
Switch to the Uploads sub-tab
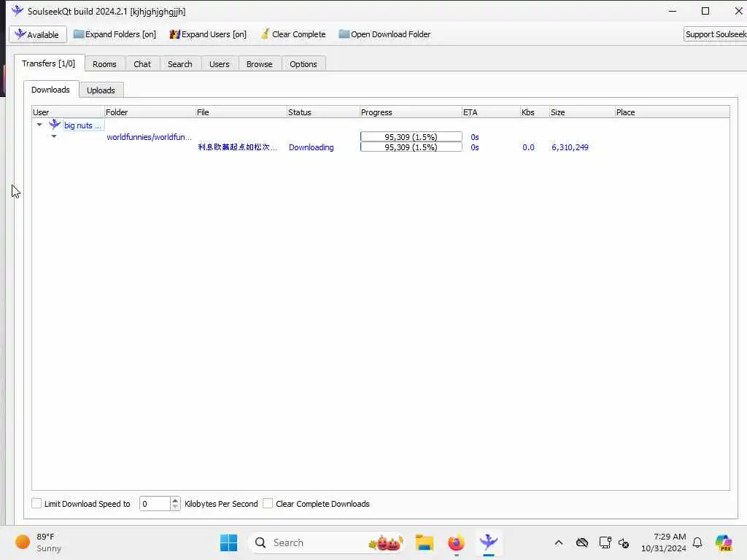coord(101,90)
